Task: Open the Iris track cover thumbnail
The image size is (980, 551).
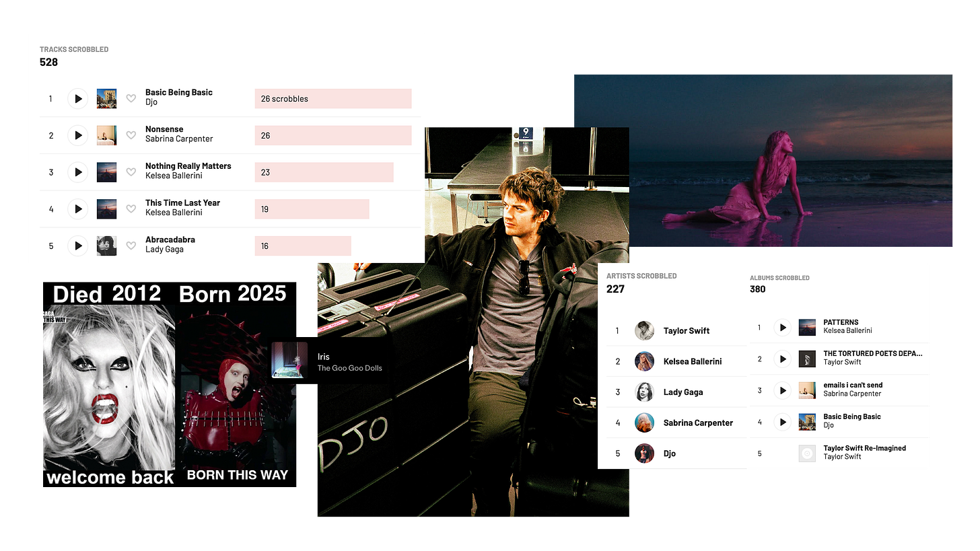Action: coord(289,360)
